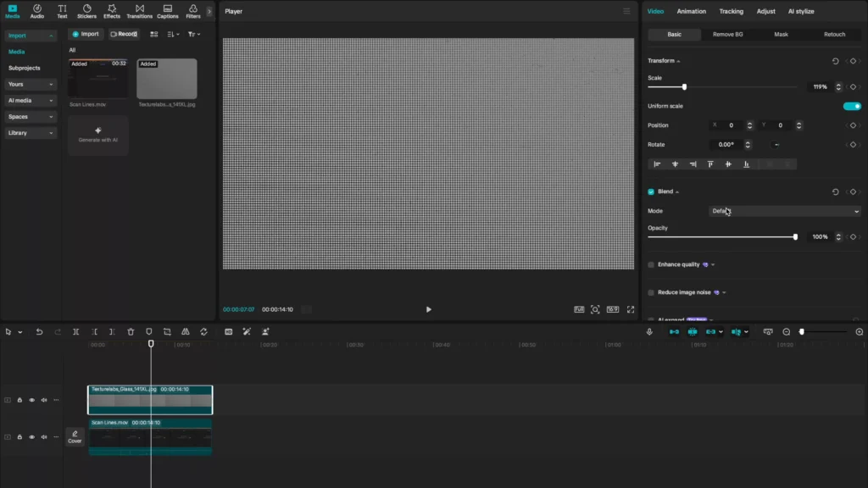
Task: Click the Import button
Action: pyautogui.click(x=85, y=34)
